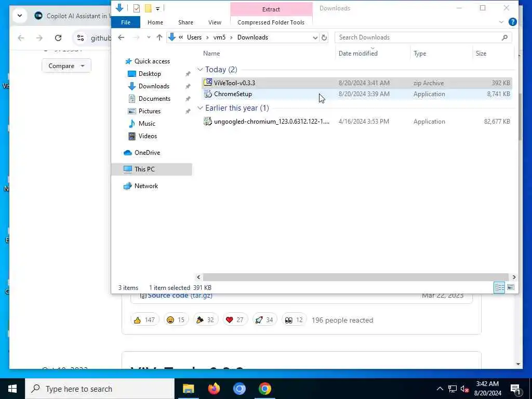Switch to Large icons view layout icon

pyautogui.click(x=510, y=288)
